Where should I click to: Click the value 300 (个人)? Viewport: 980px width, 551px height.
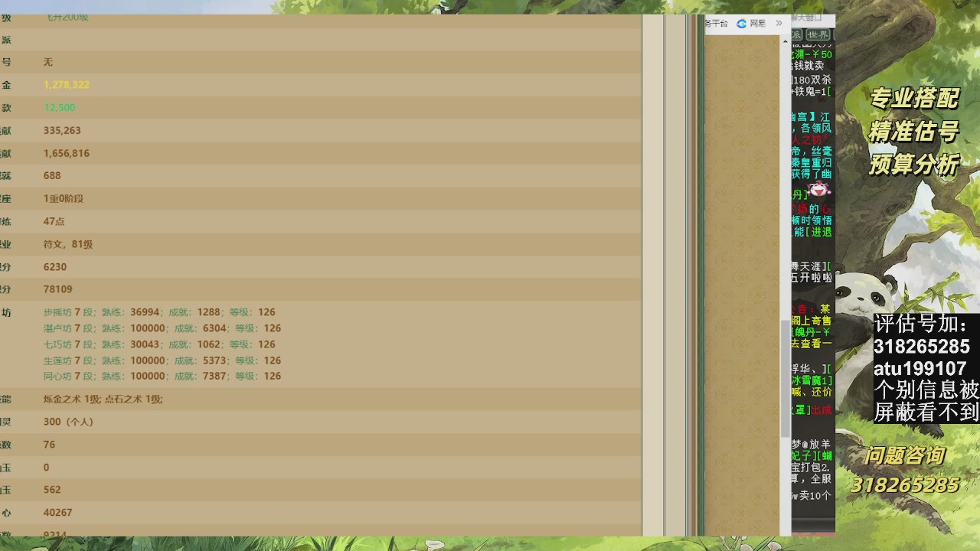tap(68, 422)
